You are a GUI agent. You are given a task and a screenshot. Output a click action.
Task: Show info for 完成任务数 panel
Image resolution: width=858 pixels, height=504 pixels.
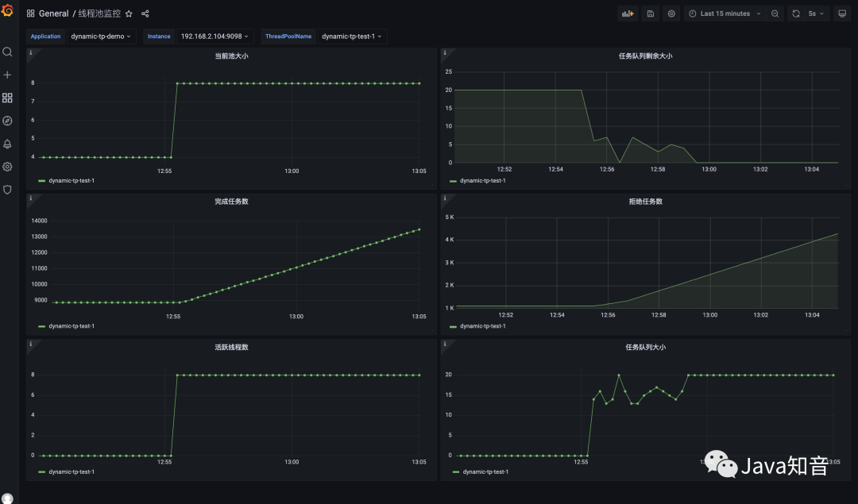[31, 198]
